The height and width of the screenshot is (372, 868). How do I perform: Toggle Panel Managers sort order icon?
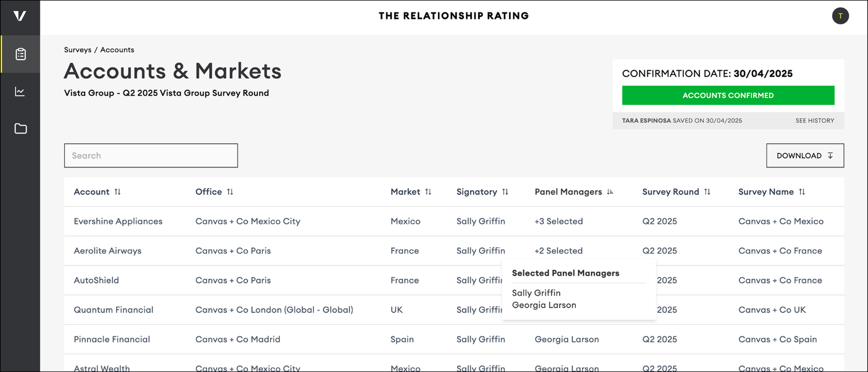coord(610,192)
